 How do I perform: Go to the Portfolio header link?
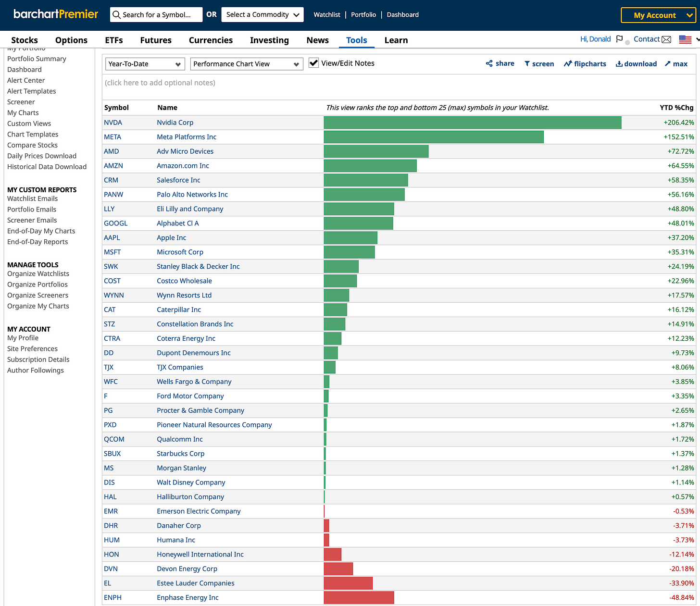(363, 15)
